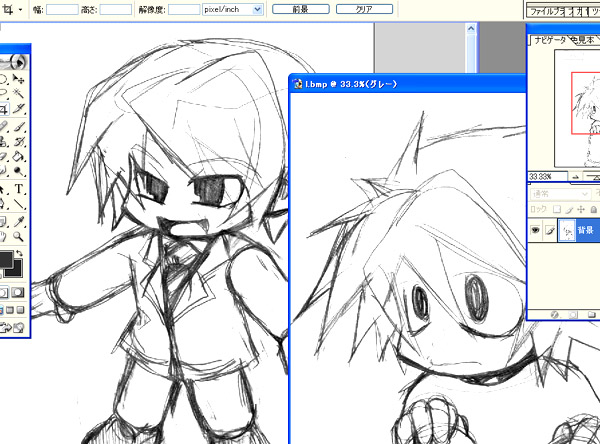Click the navigator preview red view box
The image size is (600, 444).
pos(585,103)
